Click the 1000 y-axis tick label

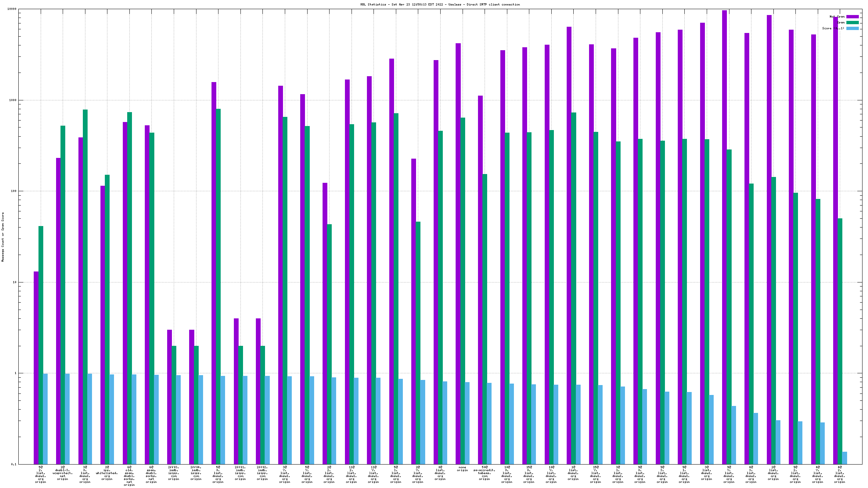point(13,100)
